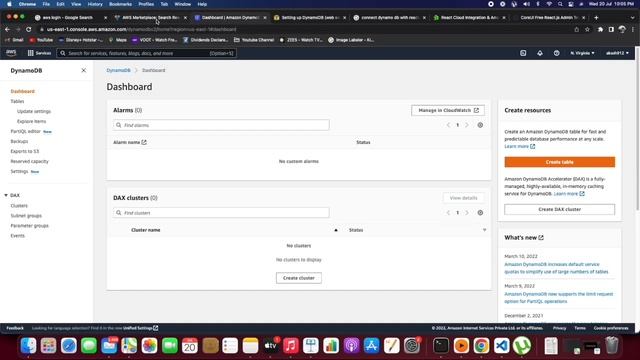Open Parameter groups sidebar link
This screenshot has height=360, width=640.
click(x=29, y=226)
